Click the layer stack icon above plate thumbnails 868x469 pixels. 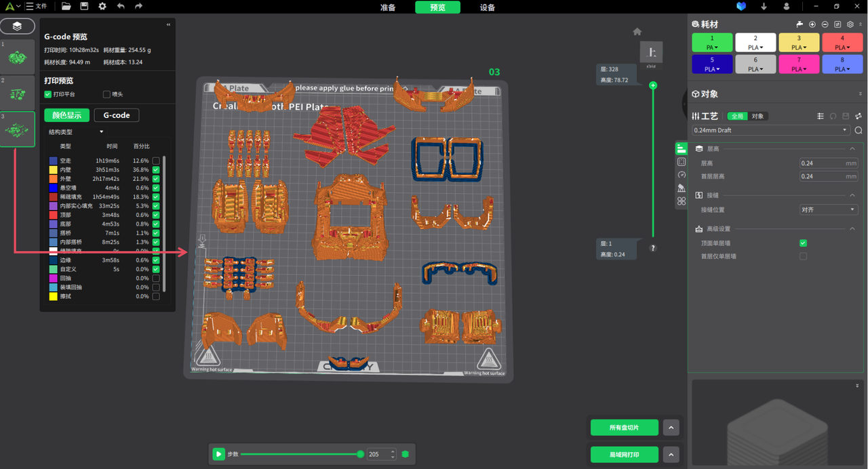point(17,26)
